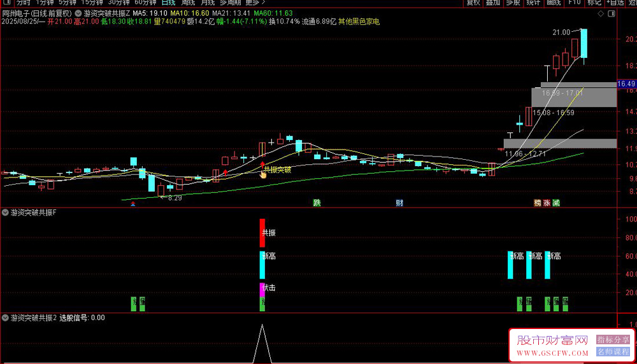Viewport: 637px width, 364px height.
Task: Click the 新高 cyan bar under the 共振 signal
Action: (x=262, y=265)
